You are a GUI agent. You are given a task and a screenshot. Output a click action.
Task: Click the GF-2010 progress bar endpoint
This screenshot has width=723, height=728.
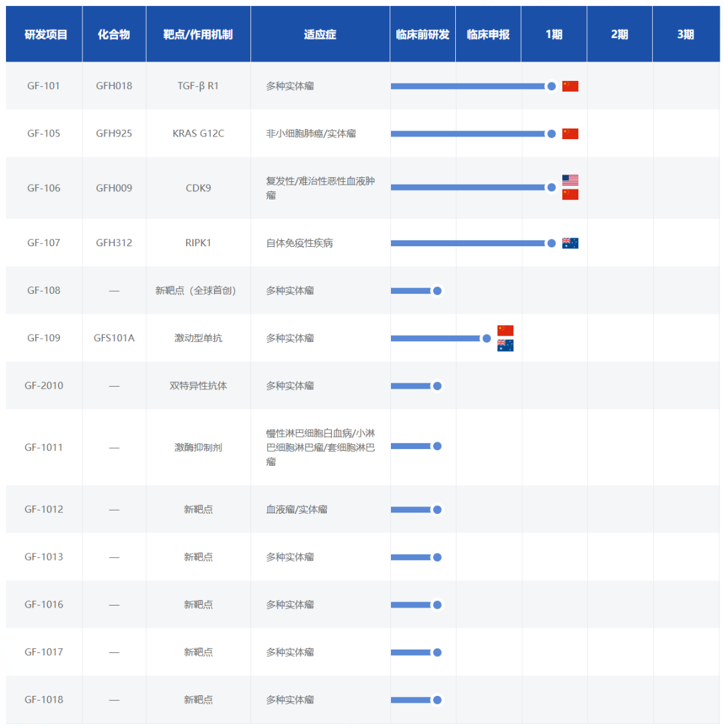437,386
